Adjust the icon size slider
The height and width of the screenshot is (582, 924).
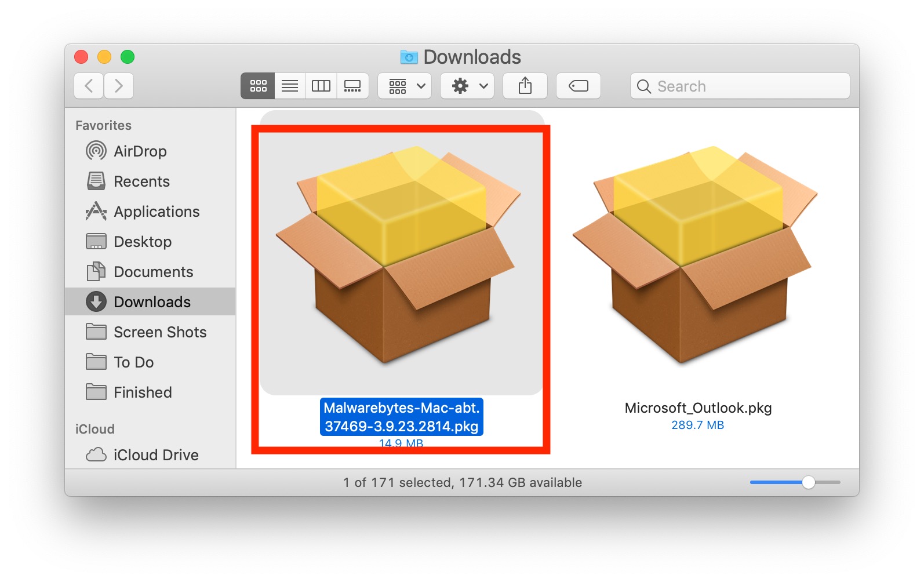point(808,482)
